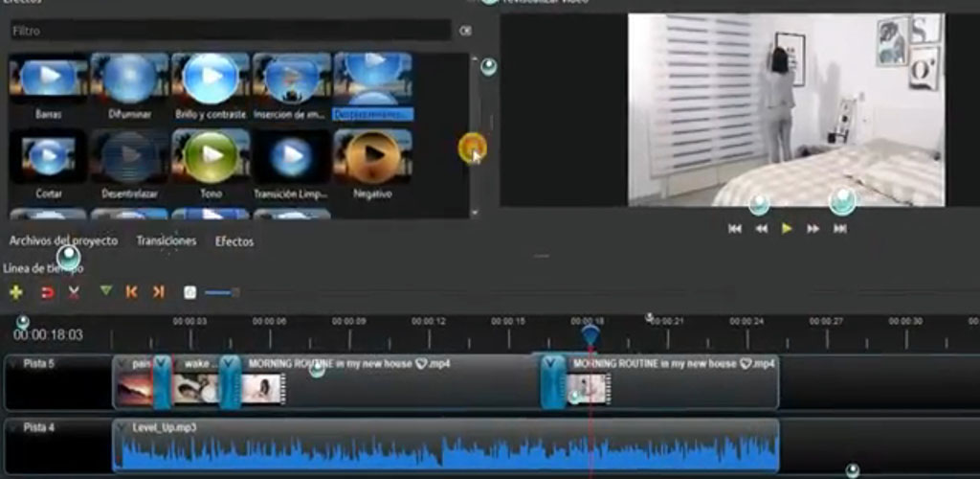The height and width of the screenshot is (479, 980).
Task: Select the second MORNING ROUTINE clip thumbnail
Action: [x=589, y=389]
